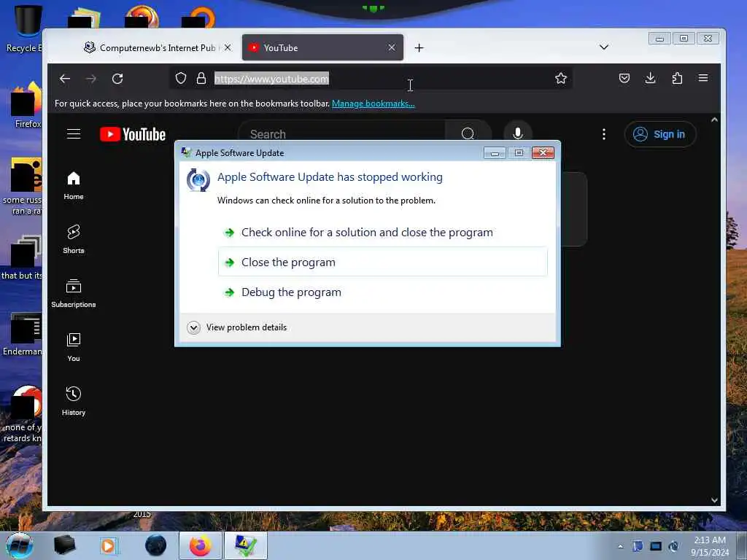Open the Pocket save icon
Screen dimensions: 747x560
pyautogui.click(x=624, y=78)
